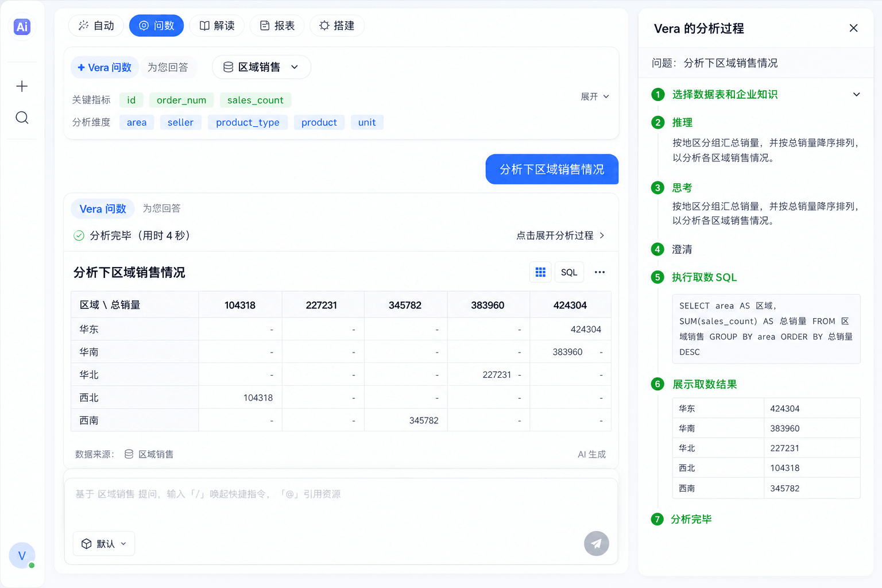Switch to the 报表 tab
Image resolution: width=882 pixels, height=588 pixels.
point(277,26)
